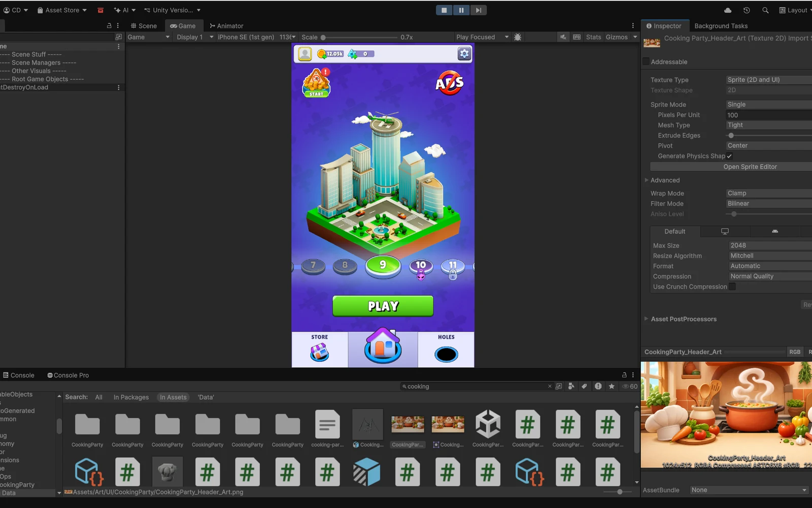Show RGB channels in preview

(x=795, y=352)
